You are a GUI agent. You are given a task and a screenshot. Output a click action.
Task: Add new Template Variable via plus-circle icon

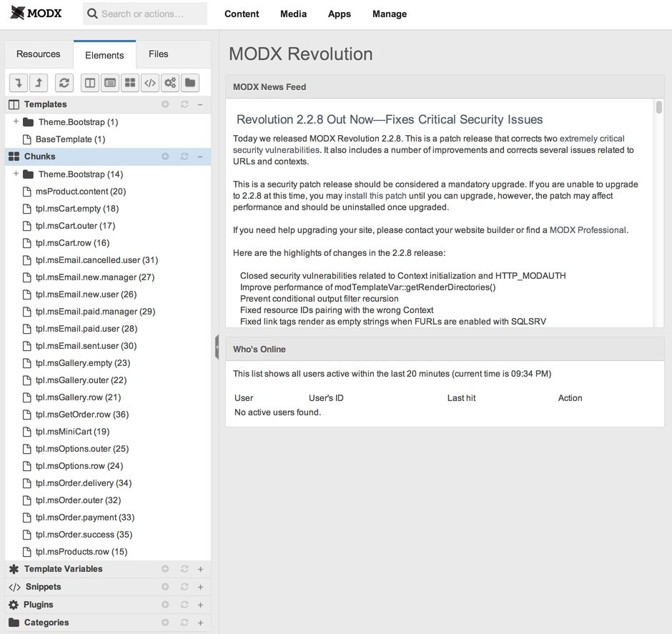tap(165, 569)
